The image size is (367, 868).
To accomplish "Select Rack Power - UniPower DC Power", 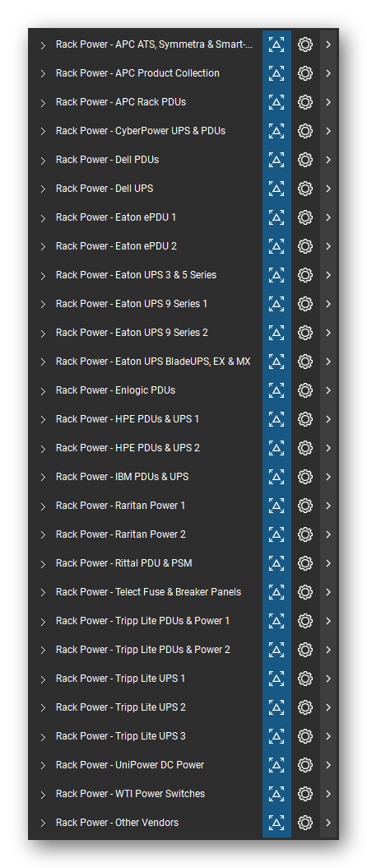I will (x=130, y=765).
